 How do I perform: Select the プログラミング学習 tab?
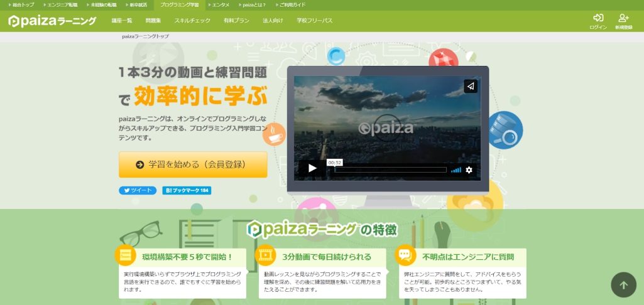[x=180, y=5]
